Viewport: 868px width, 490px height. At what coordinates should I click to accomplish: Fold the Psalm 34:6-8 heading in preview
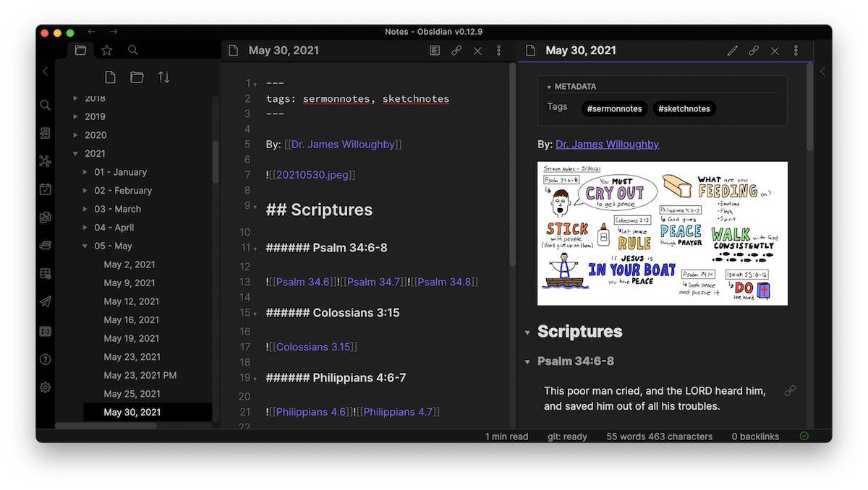[x=527, y=361]
